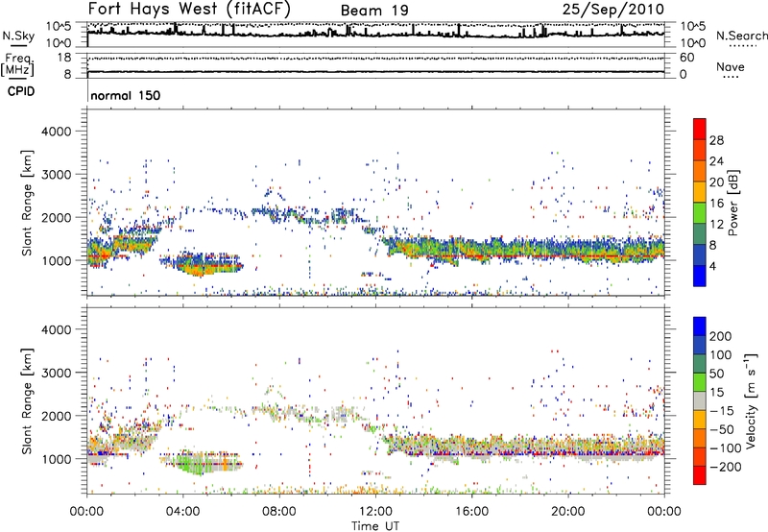Click the '04:00' time tick label
This screenshot has width=768, height=532.
(x=183, y=512)
